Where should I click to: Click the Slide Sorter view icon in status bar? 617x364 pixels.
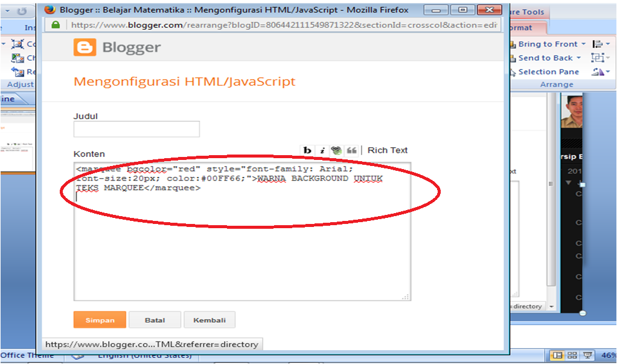572,356
